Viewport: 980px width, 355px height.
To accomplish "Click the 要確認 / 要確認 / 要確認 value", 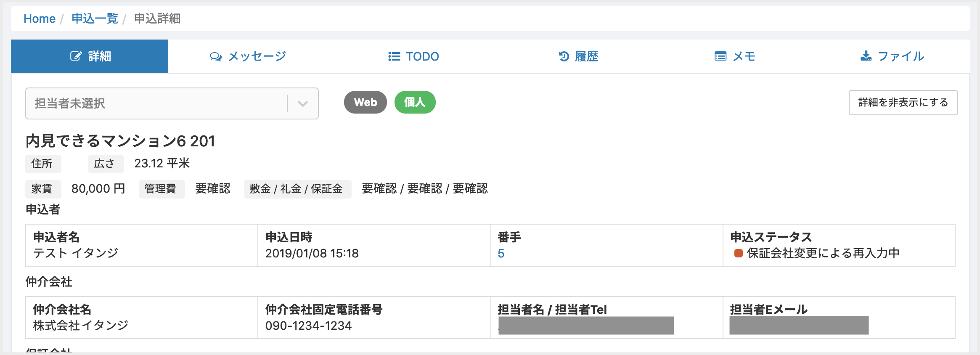I will click(x=425, y=188).
